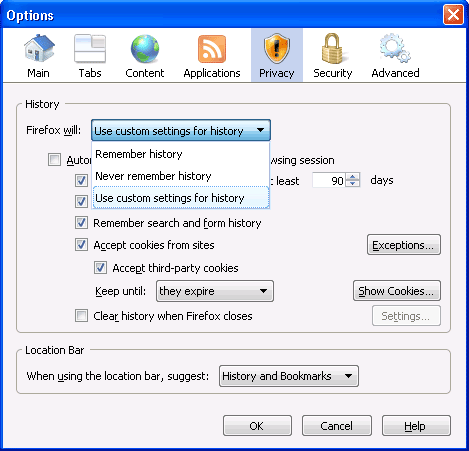Open the Keep until they expire dropdown

click(x=215, y=291)
